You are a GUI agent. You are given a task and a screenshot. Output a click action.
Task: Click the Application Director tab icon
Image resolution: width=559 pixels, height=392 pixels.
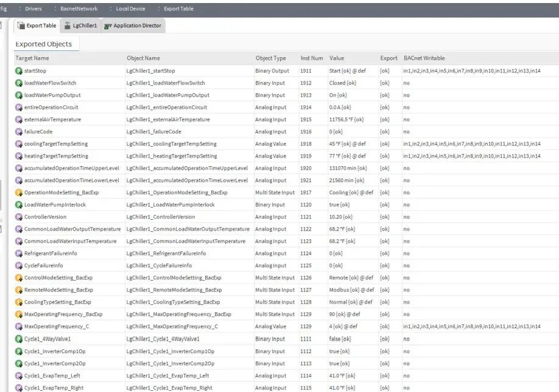(x=108, y=26)
